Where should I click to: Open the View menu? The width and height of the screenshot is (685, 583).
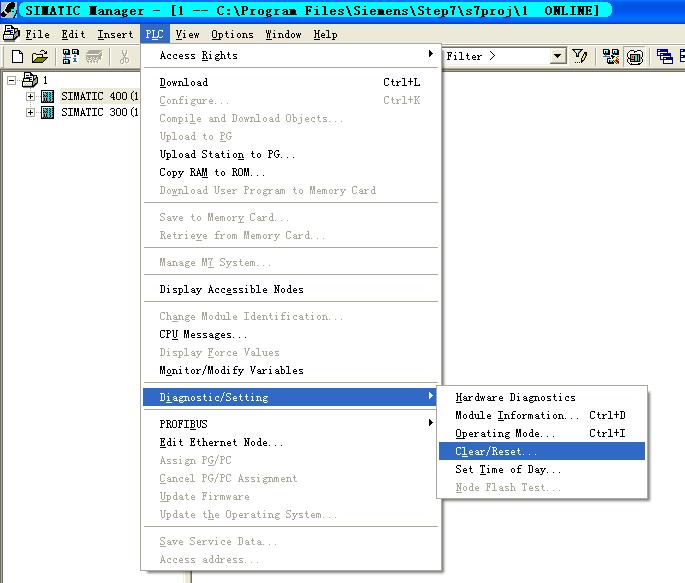[187, 34]
